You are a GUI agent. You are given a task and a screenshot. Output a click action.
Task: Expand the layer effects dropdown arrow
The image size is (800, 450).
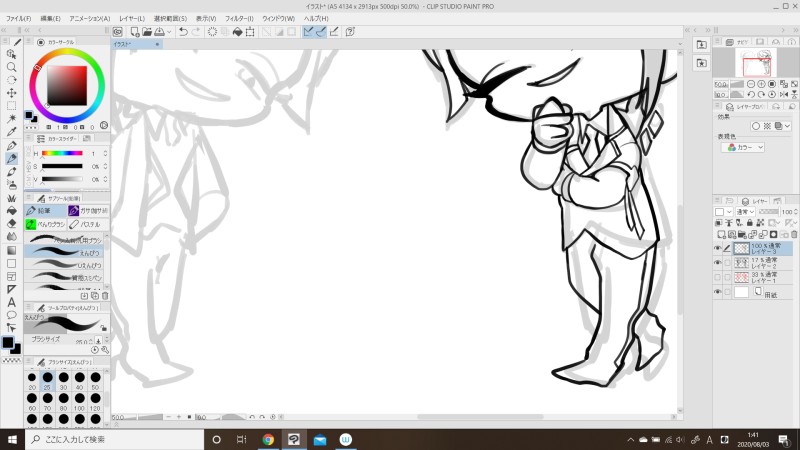pos(788,126)
